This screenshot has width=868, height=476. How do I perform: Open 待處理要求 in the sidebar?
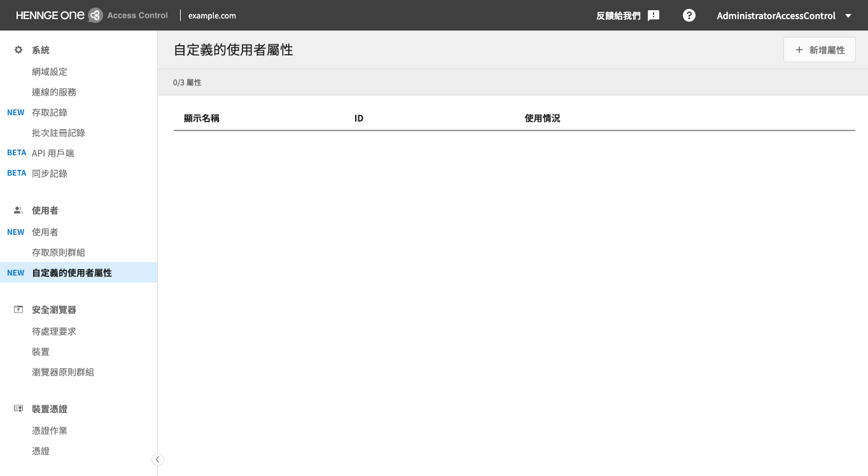pos(54,332)
